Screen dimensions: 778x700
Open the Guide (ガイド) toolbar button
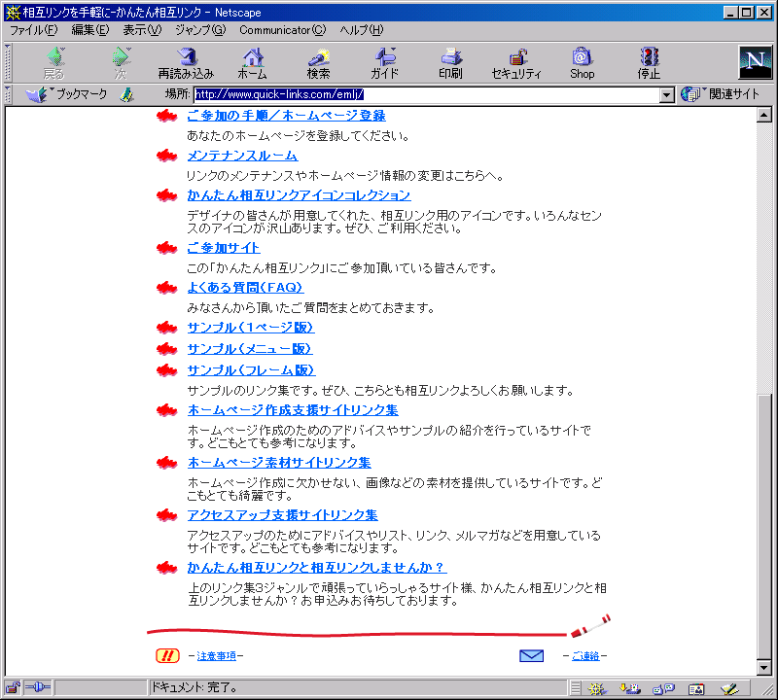pyautogui.click(x=384, y=63)
